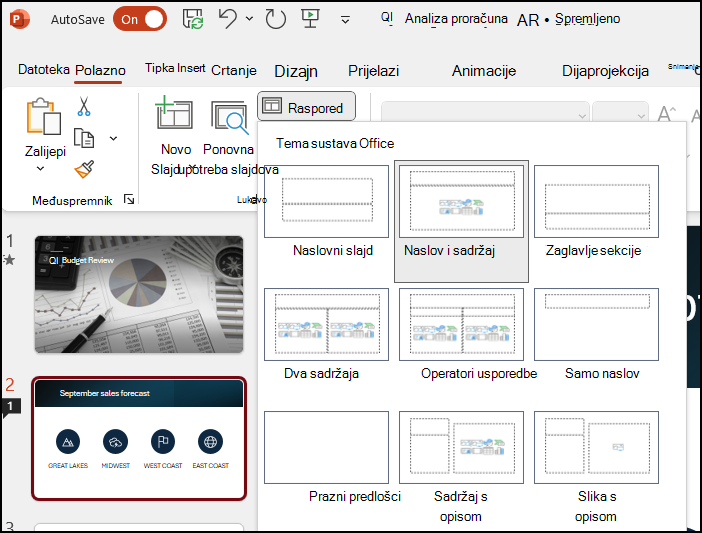This screenshot has width=702, height=533.
Task: Click the Ponovna upotreba slajdova icon
Action: tap(230, 118)
